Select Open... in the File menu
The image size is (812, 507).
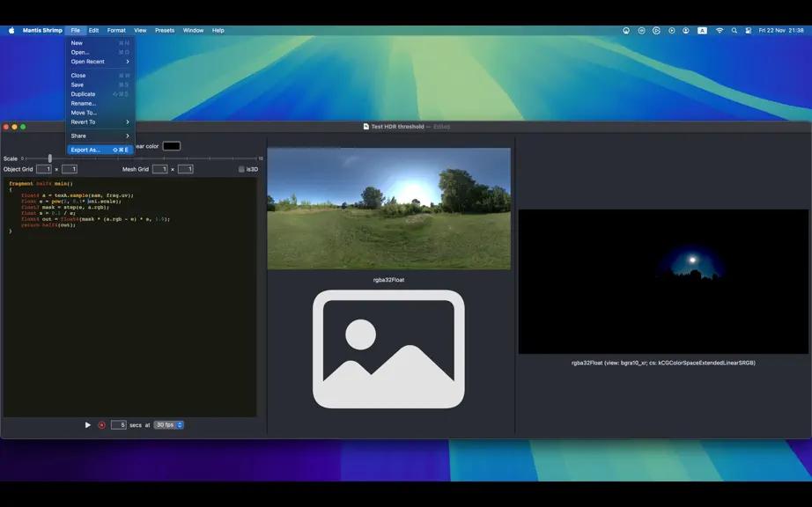pyautogui.click(x=100, y=52)
